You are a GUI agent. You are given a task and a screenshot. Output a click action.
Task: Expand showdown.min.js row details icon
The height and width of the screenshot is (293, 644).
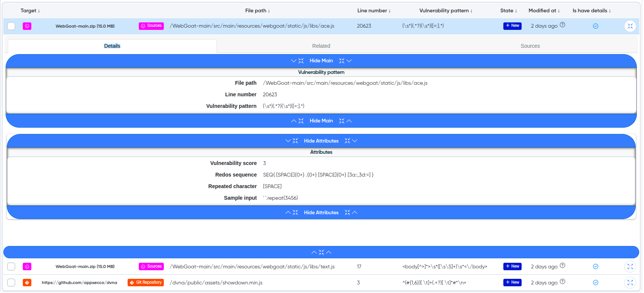pos(630,283)
